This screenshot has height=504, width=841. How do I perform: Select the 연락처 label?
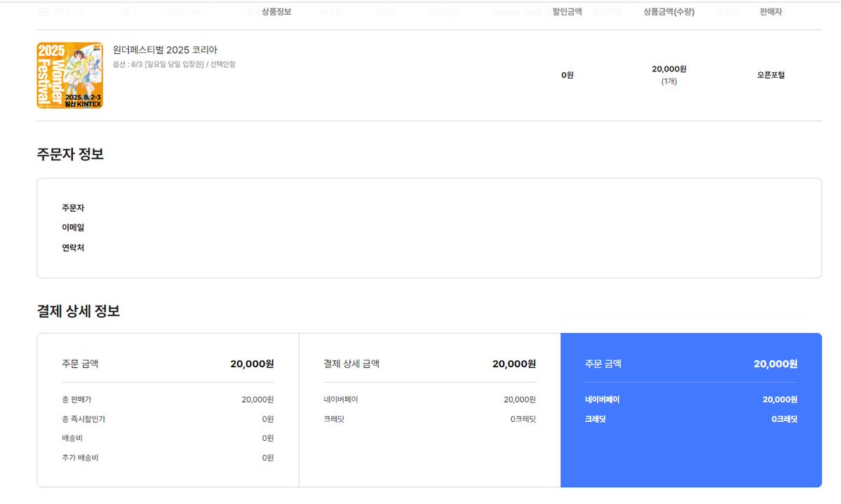73,247
